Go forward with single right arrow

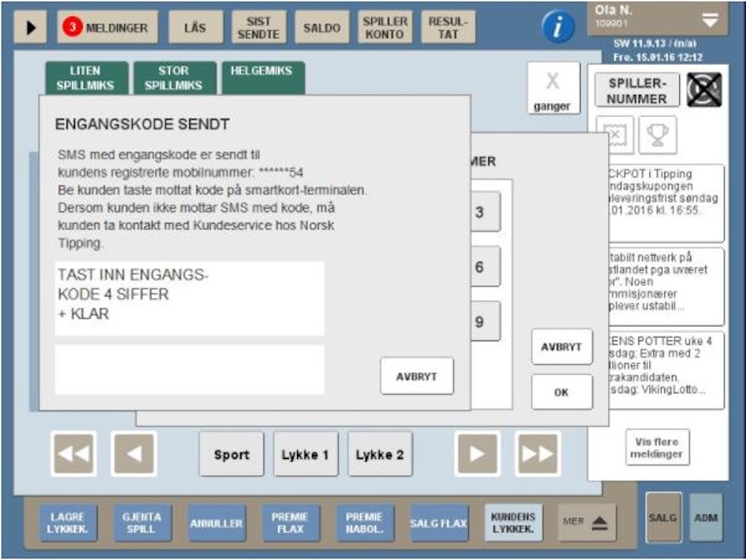tap(476, 454)
